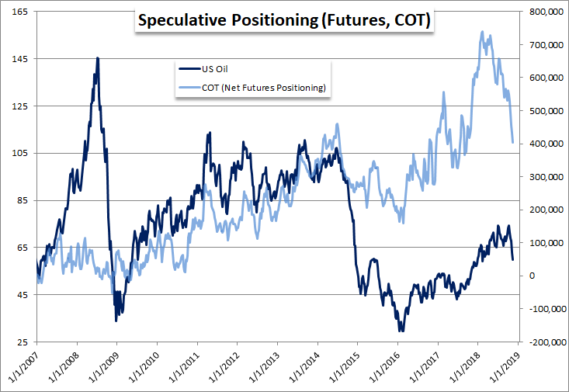Click the 25 left axis value
The image size is (569, 392).
tap(23, 342)
